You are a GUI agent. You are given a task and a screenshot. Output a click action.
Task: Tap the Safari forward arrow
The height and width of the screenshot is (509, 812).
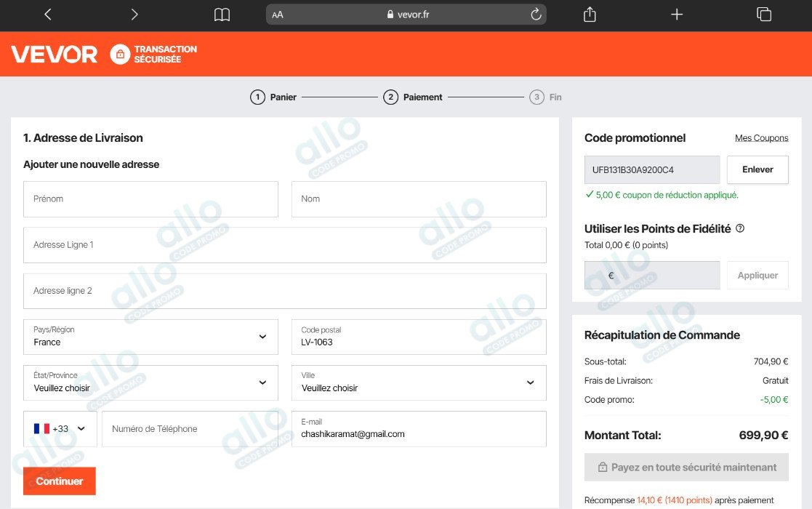[x=134, y=15]
